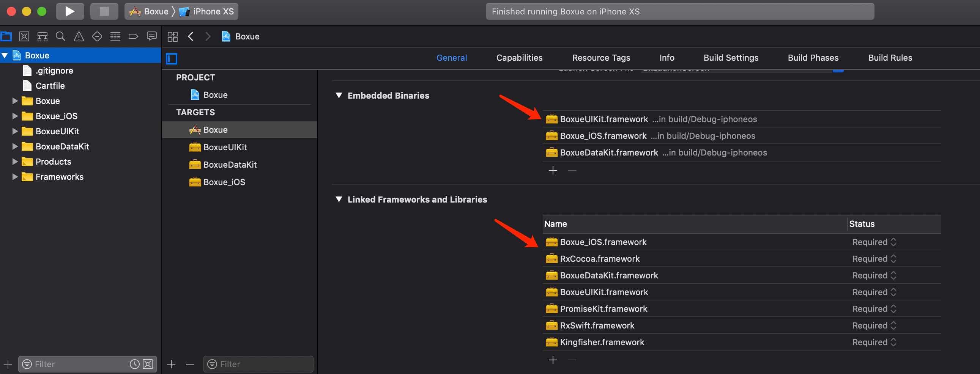Add a new target with plus

pos(171,364)
